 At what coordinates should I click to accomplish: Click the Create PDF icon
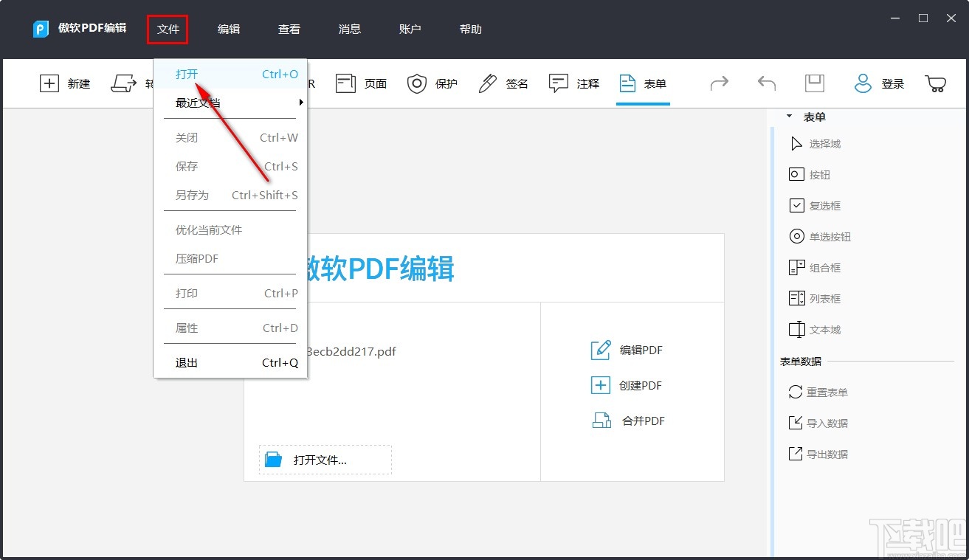point(601,385)
